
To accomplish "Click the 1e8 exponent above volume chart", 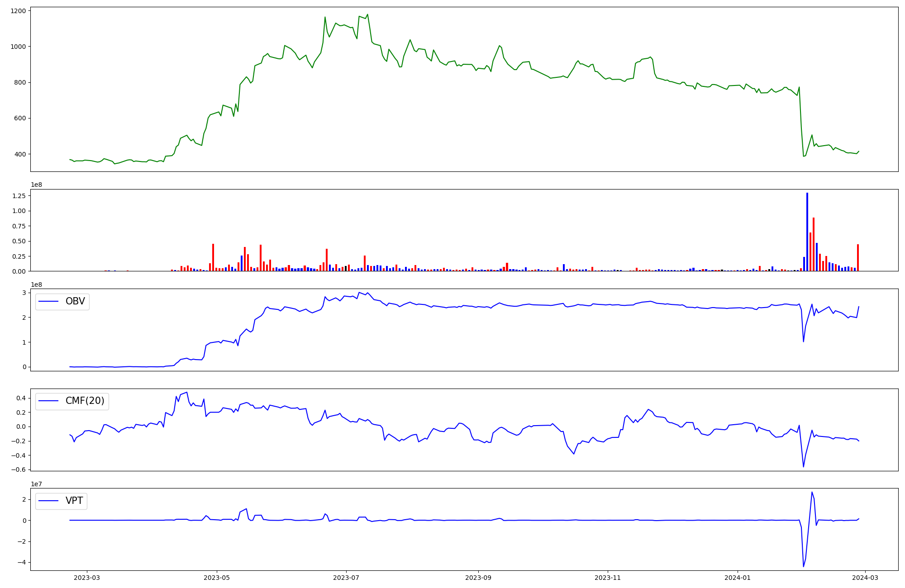I will click(36, 185).
